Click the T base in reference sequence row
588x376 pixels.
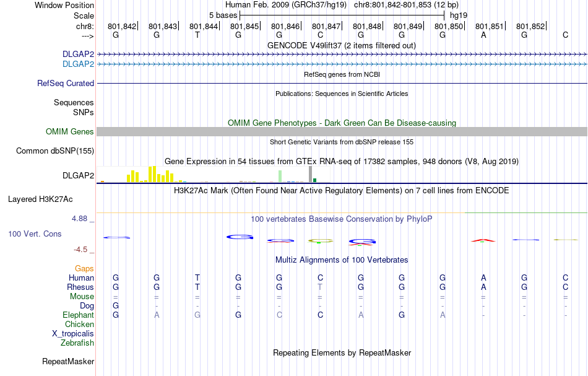tap(197, 35)
